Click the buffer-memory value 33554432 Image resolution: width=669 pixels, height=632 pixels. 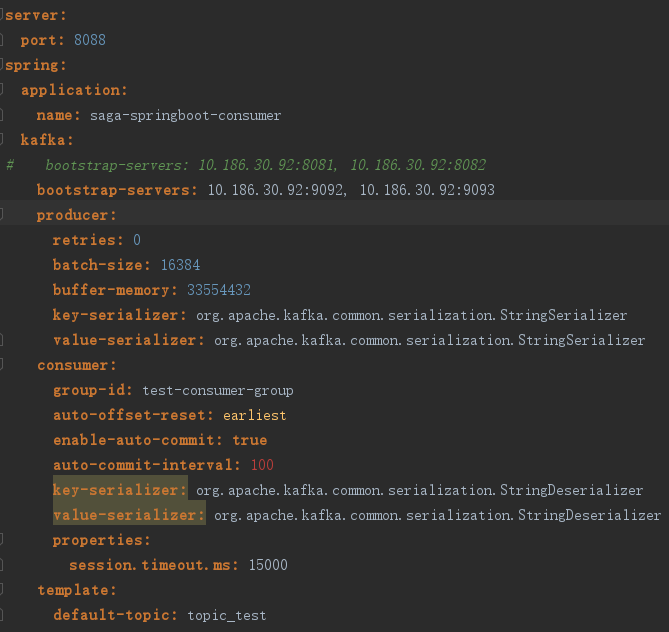(219, 290)
